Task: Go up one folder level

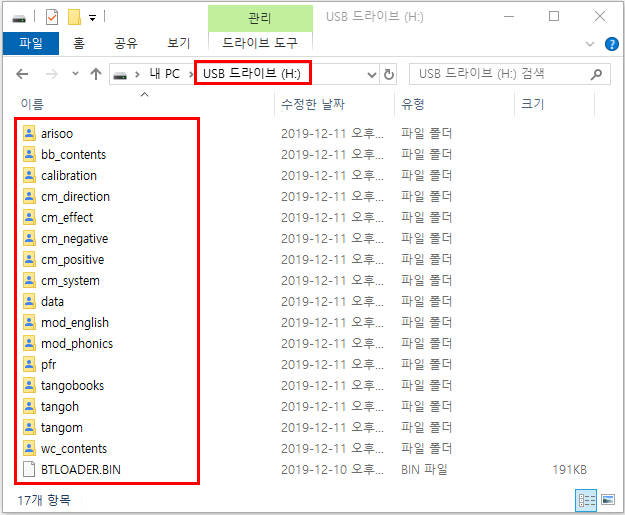Action: pos(96,74)
